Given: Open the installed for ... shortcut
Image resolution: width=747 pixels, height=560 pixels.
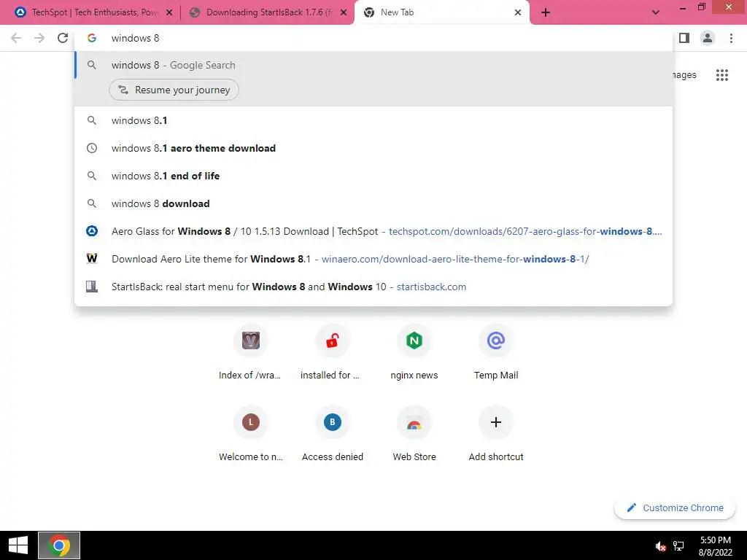Looking at the screenshot, I should point(332,352).
